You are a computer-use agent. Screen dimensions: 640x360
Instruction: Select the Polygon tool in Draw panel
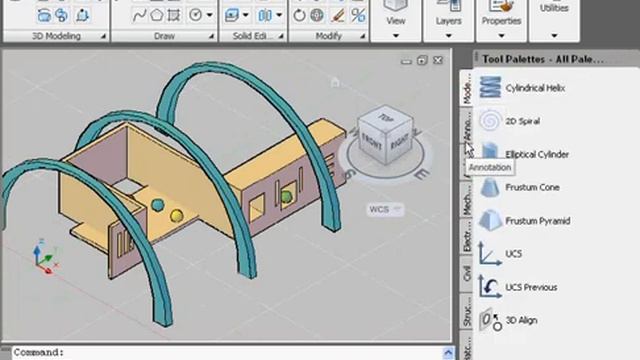tap(157, 16)
